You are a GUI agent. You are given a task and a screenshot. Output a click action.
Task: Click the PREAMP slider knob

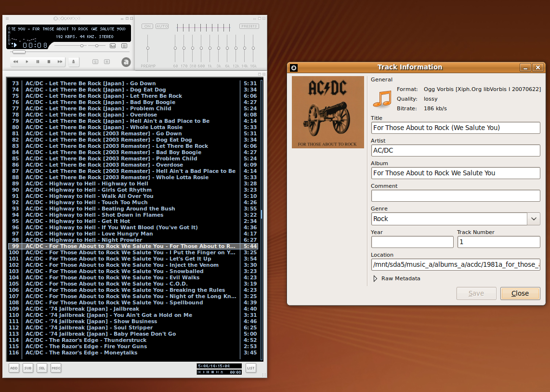(148, 48)
